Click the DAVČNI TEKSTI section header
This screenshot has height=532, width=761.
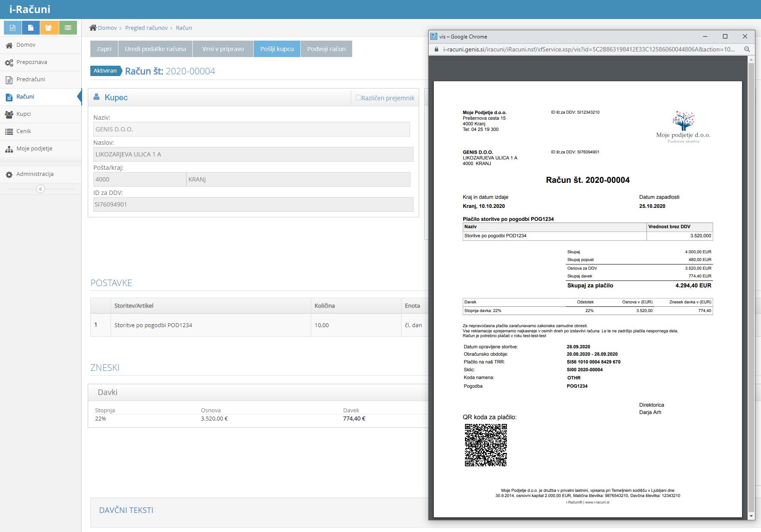click(x=126, y=510)
